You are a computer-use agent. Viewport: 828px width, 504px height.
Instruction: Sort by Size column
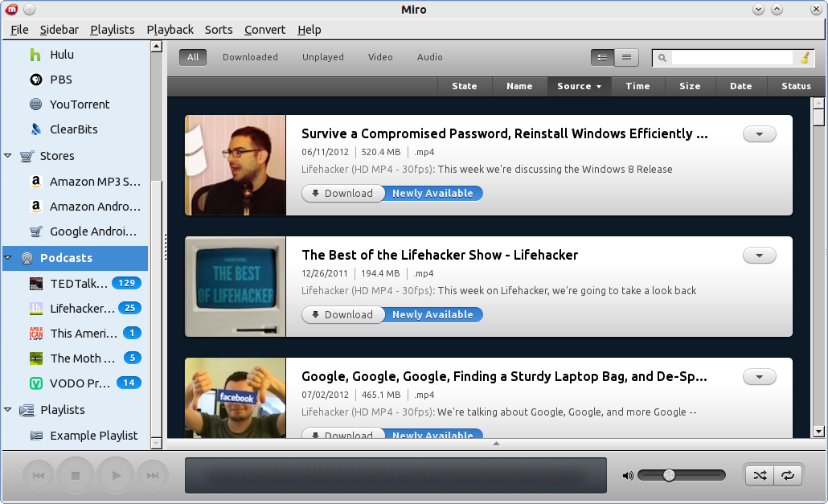coord(690,86)
